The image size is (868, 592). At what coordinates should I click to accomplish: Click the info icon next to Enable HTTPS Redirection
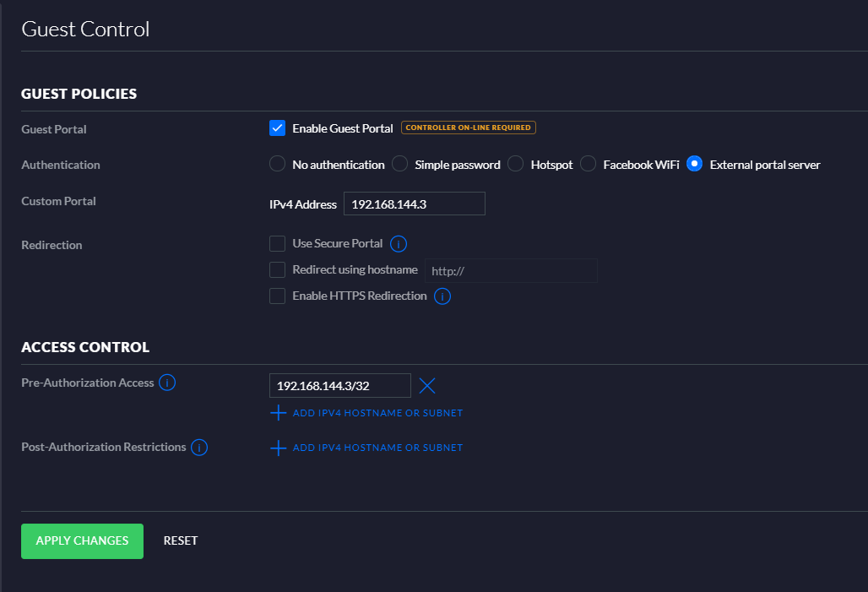pos(442,296)
